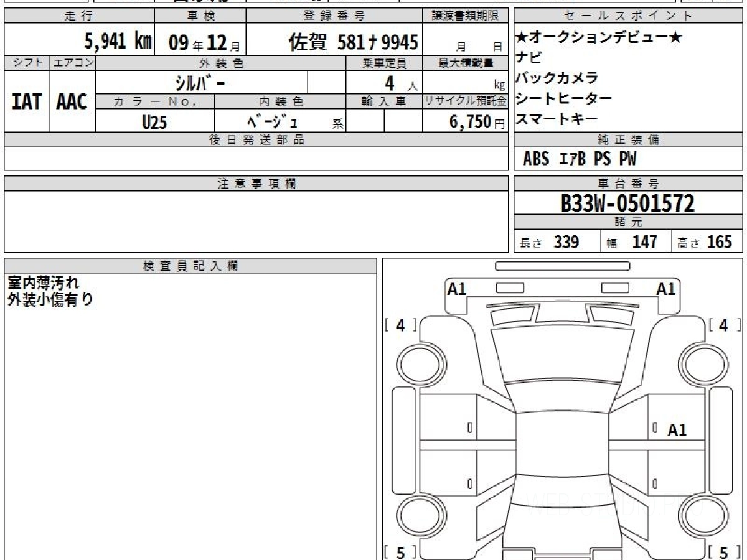Select inspector note 室内薄汚れ
Viewport: 747px width, 560px height.
click(x=43, y=282)
